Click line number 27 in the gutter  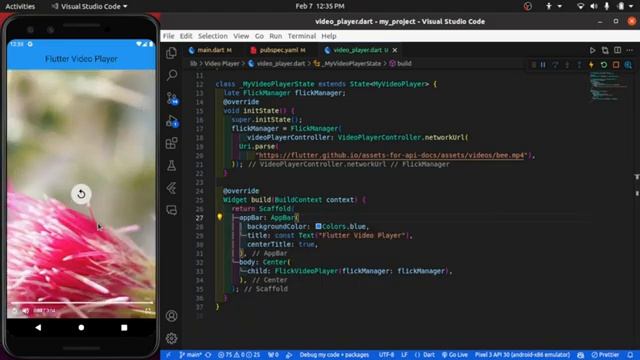tap(199, 218)
